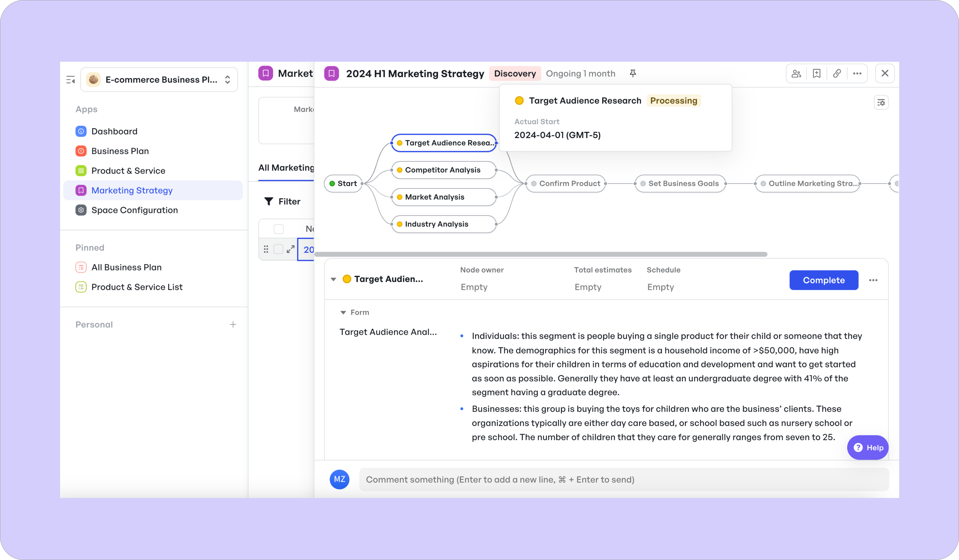Click the 2024 H1 Marketing Strategy title icon
The width and height of the screenshot is (959, 560).
[x=332, y=73]
